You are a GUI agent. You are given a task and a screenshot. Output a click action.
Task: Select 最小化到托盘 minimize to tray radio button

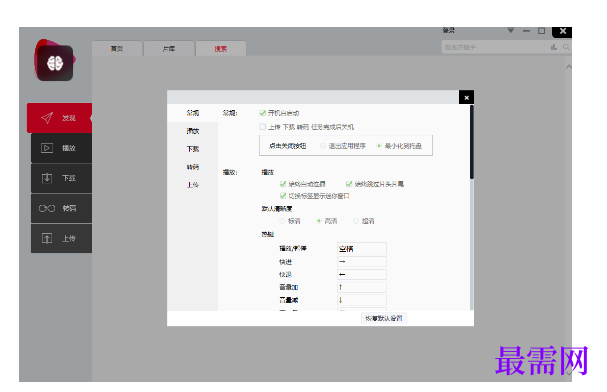379,146
